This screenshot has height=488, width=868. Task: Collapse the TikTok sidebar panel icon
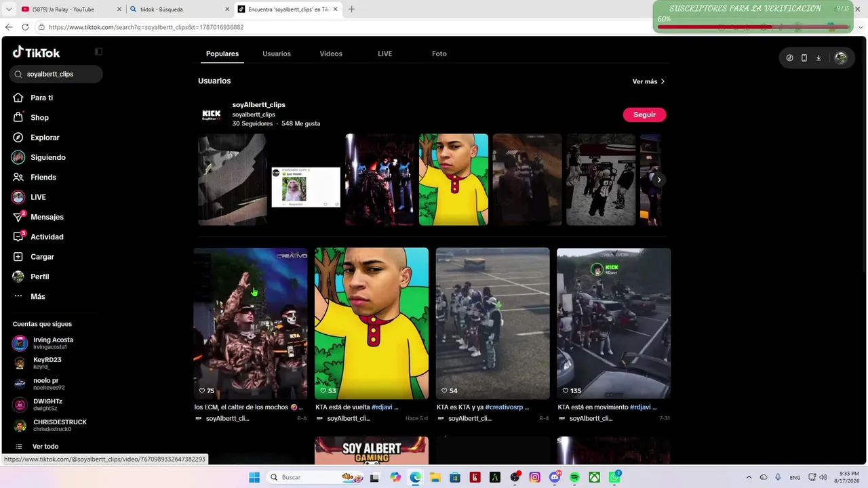(x=98, y=52)
